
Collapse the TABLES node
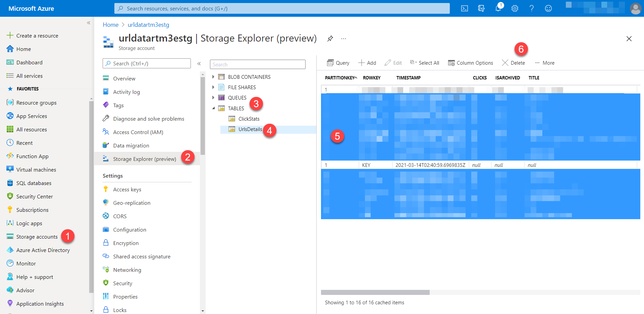coord(213,108)
